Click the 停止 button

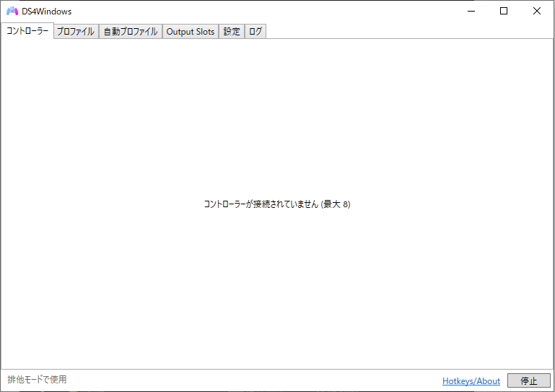529,380
